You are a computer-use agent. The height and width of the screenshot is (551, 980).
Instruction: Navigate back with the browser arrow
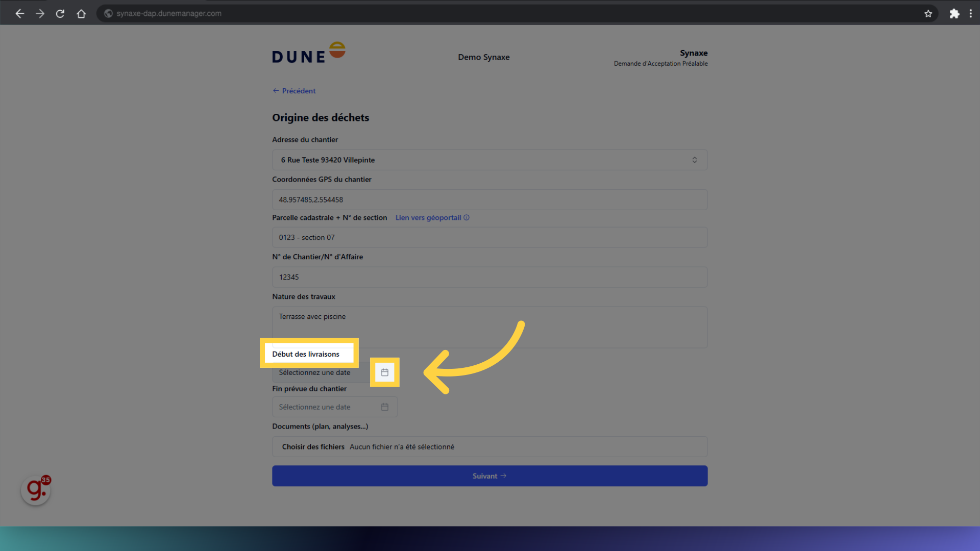point(19,13)
